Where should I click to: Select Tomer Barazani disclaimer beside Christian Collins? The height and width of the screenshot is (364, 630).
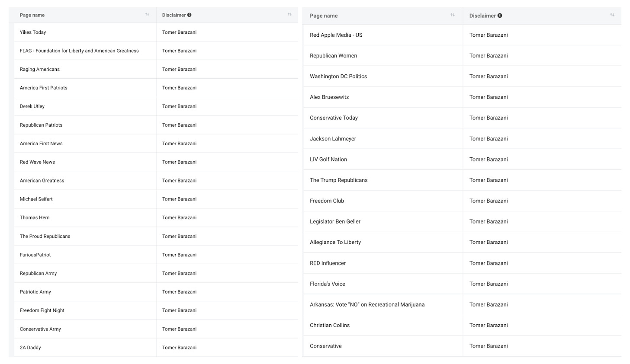(x=489, y=326)
